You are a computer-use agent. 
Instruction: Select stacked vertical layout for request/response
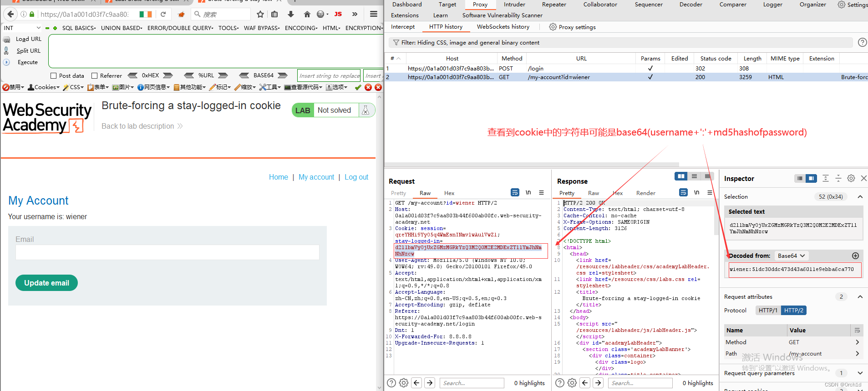(694, 176)
